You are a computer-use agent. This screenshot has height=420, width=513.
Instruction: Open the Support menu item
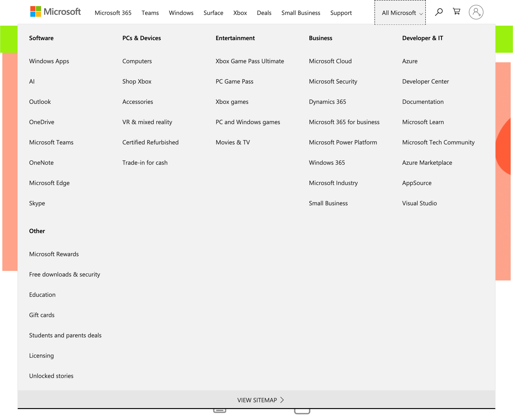[341, 13]
